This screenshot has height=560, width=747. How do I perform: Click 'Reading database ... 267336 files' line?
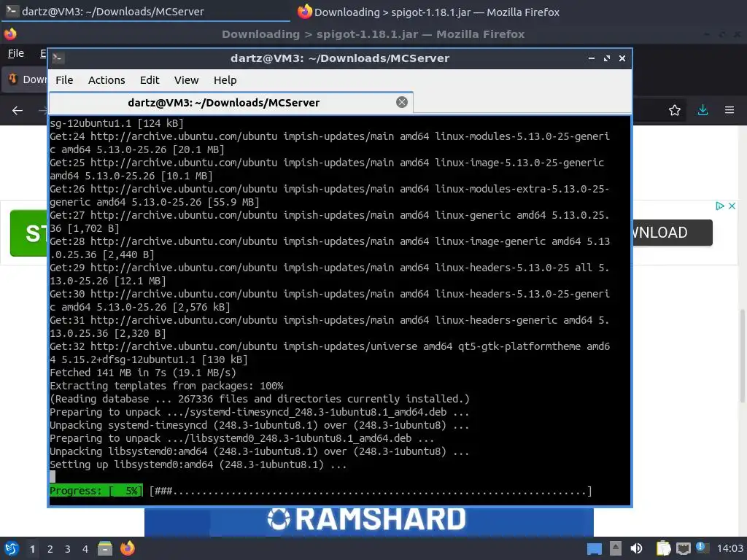(x=260, y=399)
